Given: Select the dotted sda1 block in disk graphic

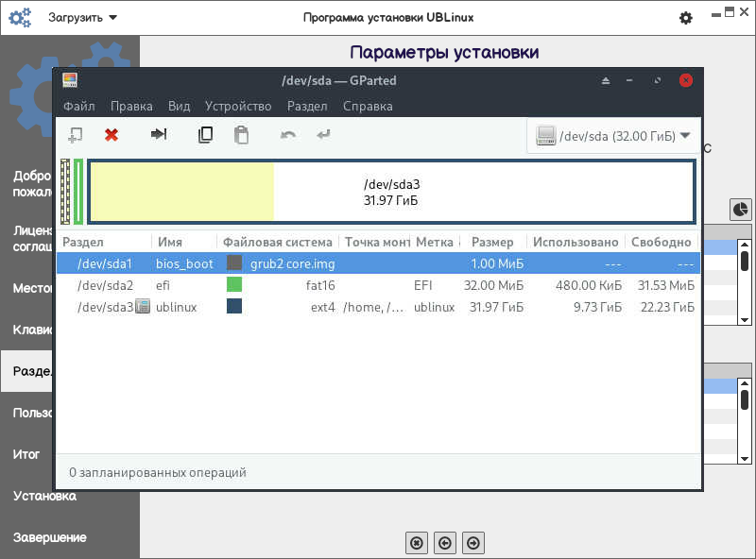Looking at the screenshot, I should click(x=65, y=192).
